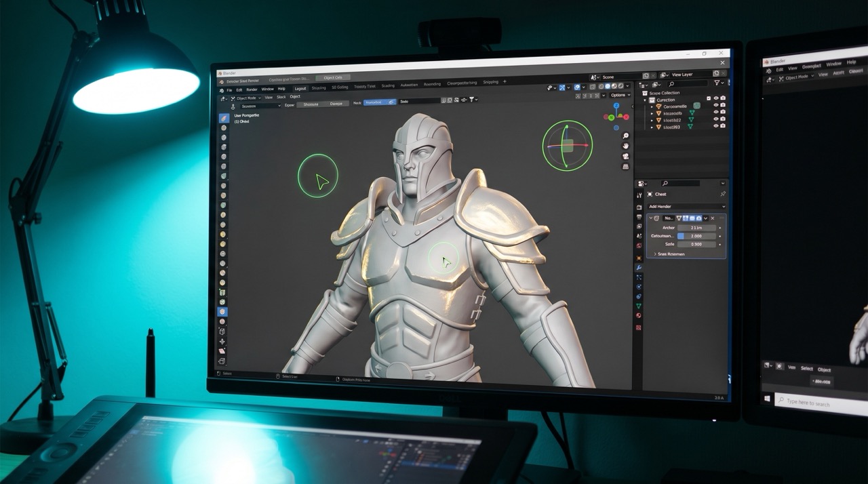The image size is (868, 484).
Task: Switch to the Shusiing workspace tab
Action: pos(319,88)
